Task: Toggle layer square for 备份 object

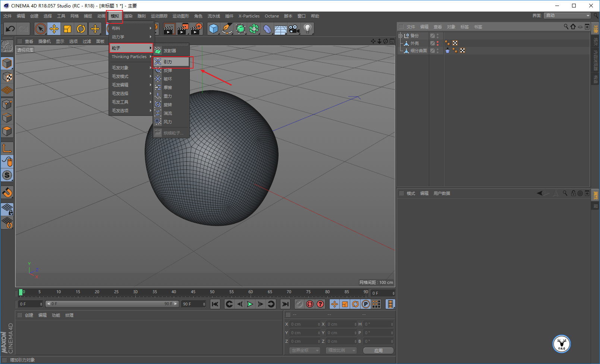Action: click(433, 36)
